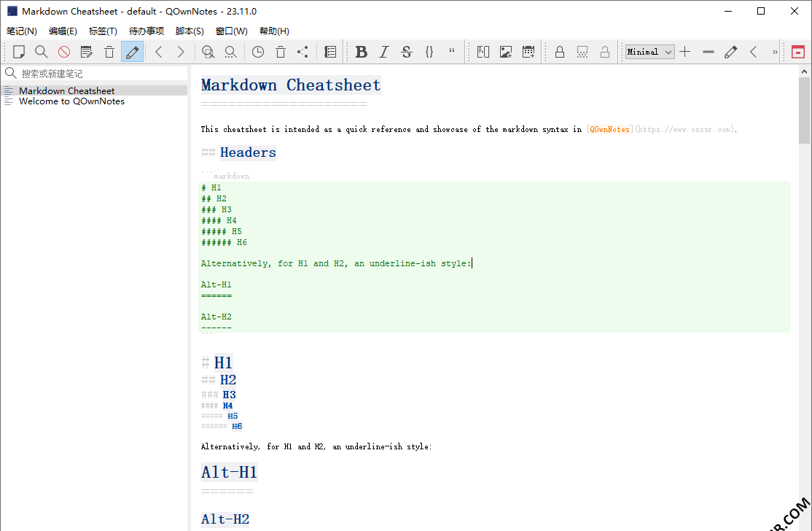Insert current date and time icon
The height and width of the screenshot is (531, 812).
(528, 52)
